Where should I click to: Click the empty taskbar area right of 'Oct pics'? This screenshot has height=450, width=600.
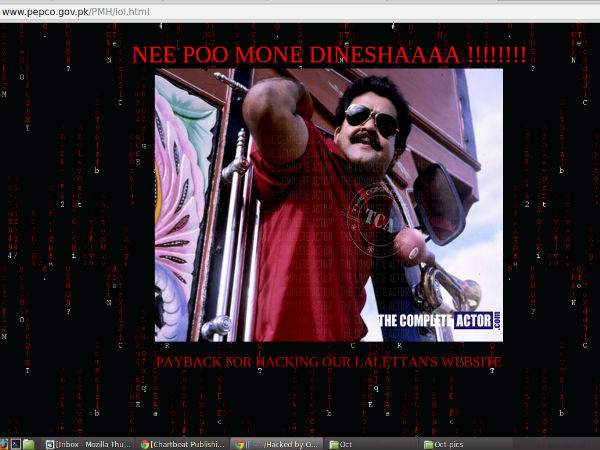coord(540,443)
